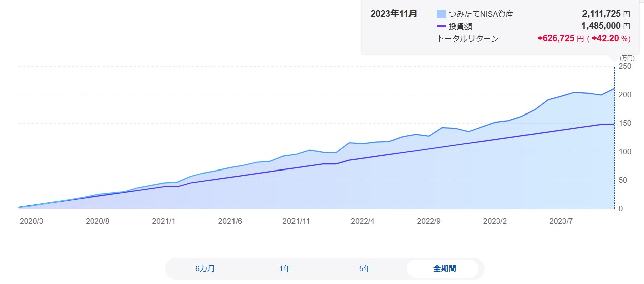Select the 全期間 period tab
Image resolution: width=644 pixels, height=284 pixels.
(x=444, y=269)
